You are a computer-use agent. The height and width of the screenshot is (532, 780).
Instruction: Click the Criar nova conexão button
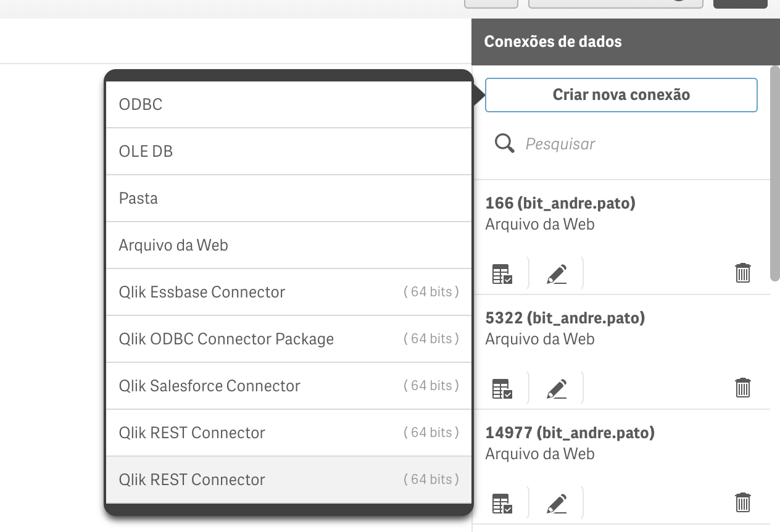tap(621, 95)
